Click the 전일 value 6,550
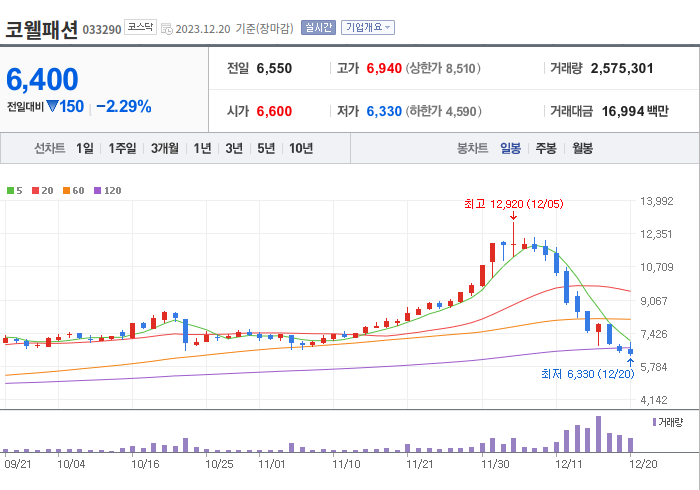 point(274,68)
